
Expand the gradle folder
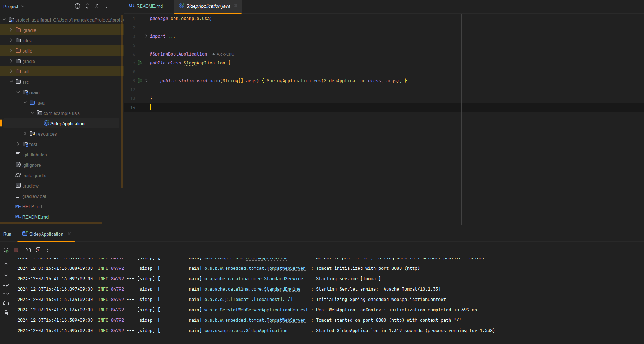click(11, 61)
